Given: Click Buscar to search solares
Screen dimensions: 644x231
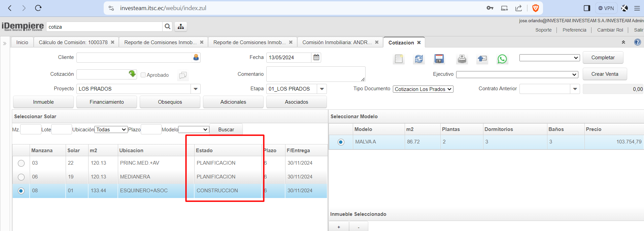Looking at the screenshot, I should 226,130.
